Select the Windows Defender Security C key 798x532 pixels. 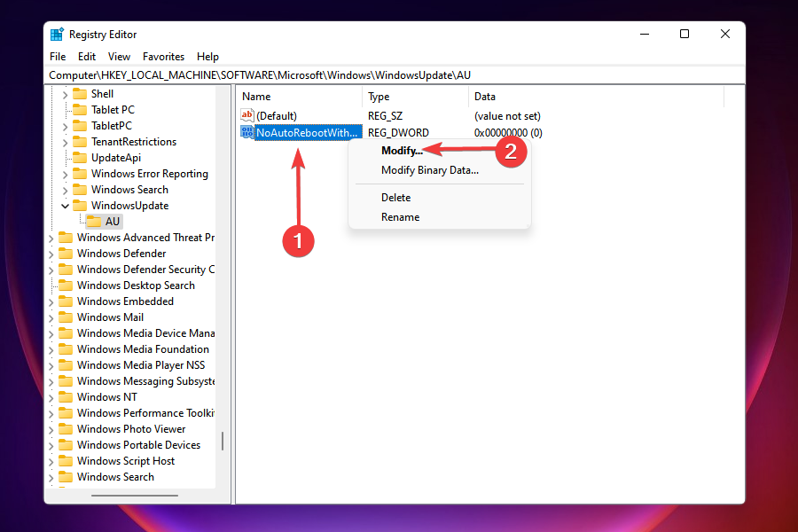[145, 270]
